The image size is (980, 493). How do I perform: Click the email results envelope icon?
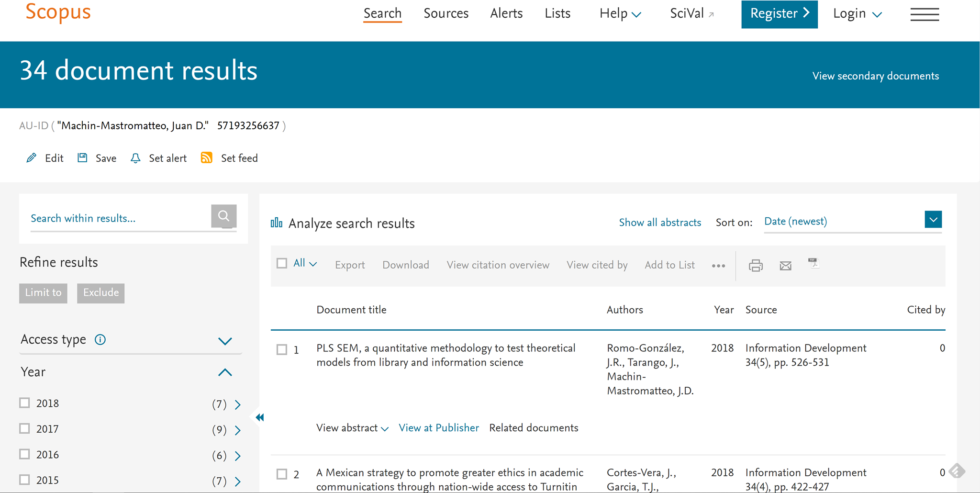point(785,265)
